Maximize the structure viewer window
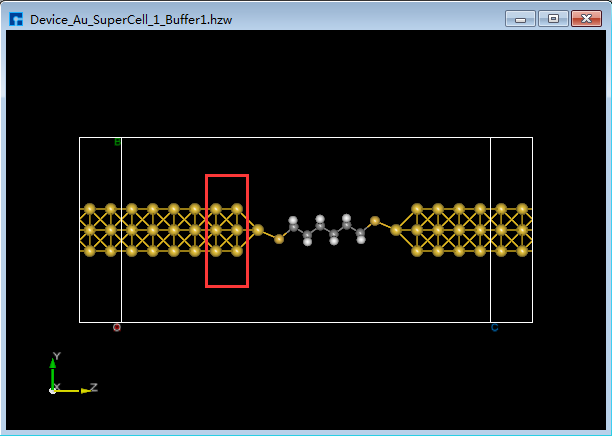This screenshot has width=612, height=436. [x=551, y=18]
